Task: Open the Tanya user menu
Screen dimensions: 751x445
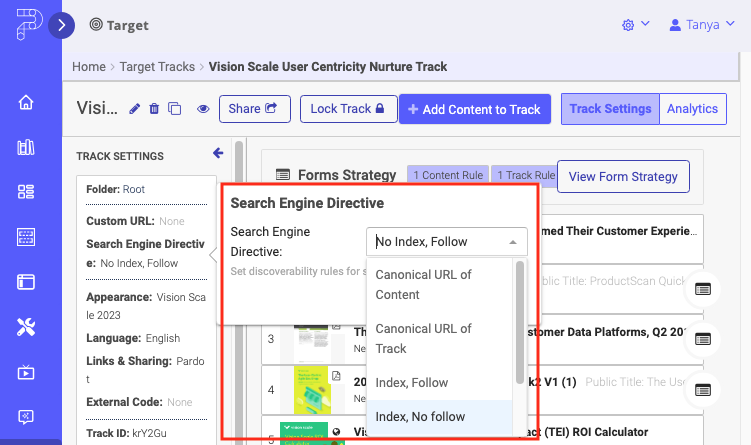Action: [702, 24]
